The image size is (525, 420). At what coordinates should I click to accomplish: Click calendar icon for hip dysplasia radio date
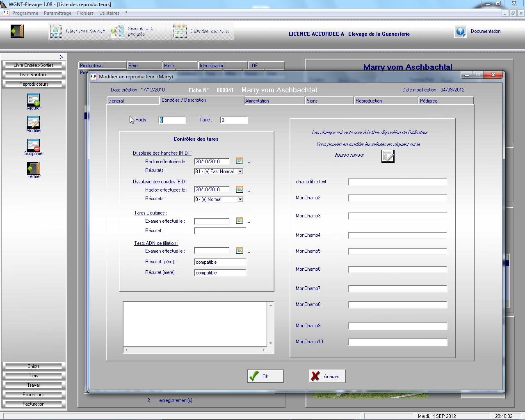point(240,161)
